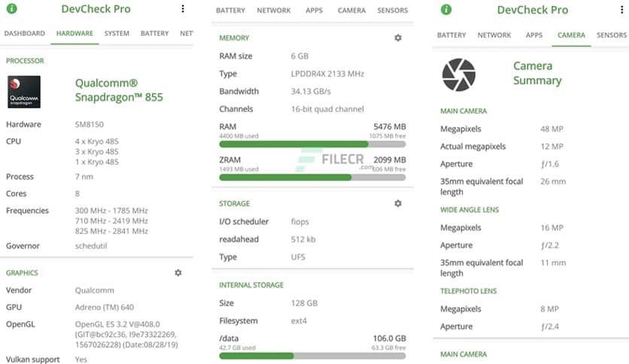Open Sensors tab on middle screen
Image resolution: width=629 pixels, height=364 pixels.
(x=392, y=11)
